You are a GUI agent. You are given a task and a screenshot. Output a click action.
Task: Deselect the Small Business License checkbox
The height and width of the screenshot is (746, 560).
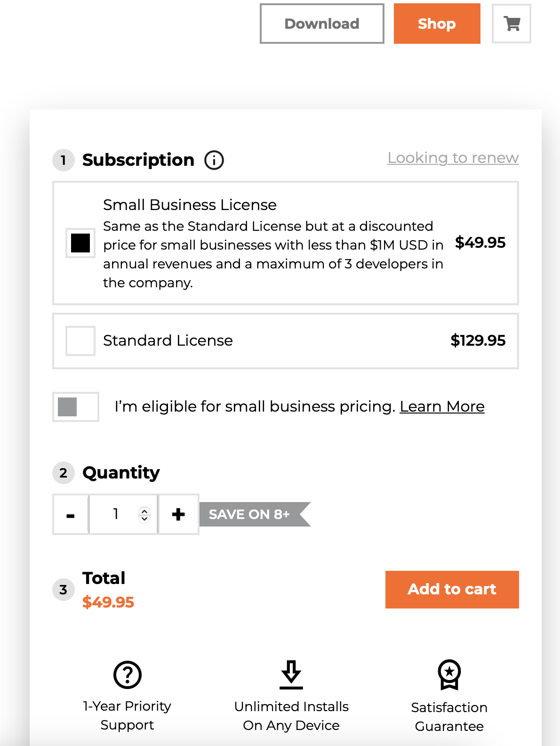point(80,243)
